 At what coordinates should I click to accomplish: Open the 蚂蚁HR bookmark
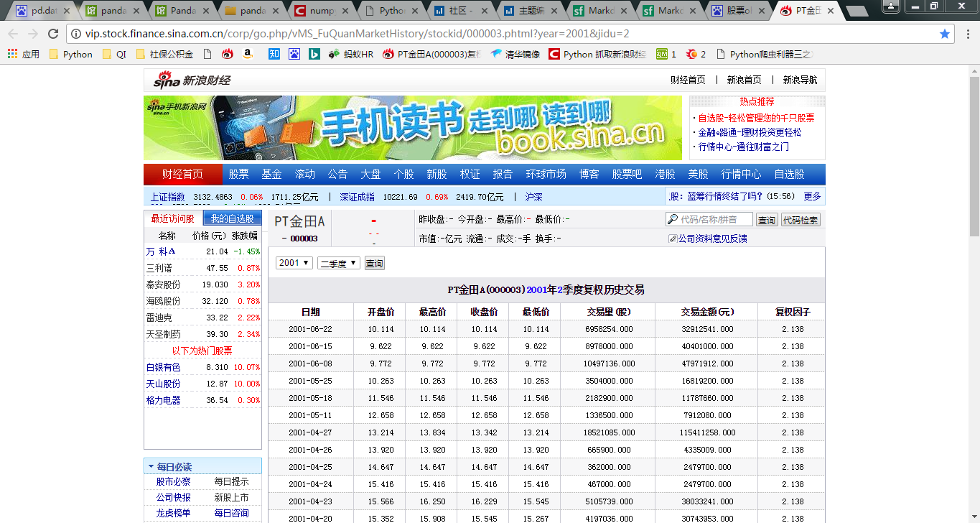click(351, 54)
